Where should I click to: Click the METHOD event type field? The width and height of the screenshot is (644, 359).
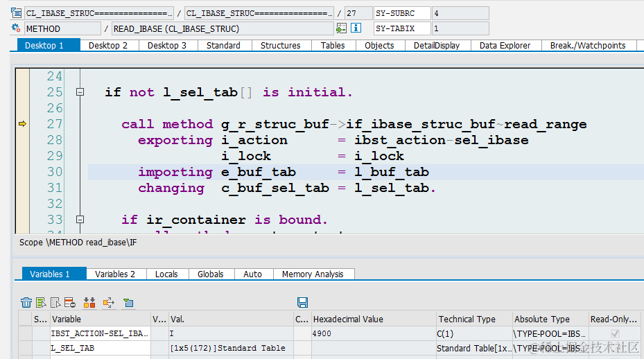tap(62, 28)
